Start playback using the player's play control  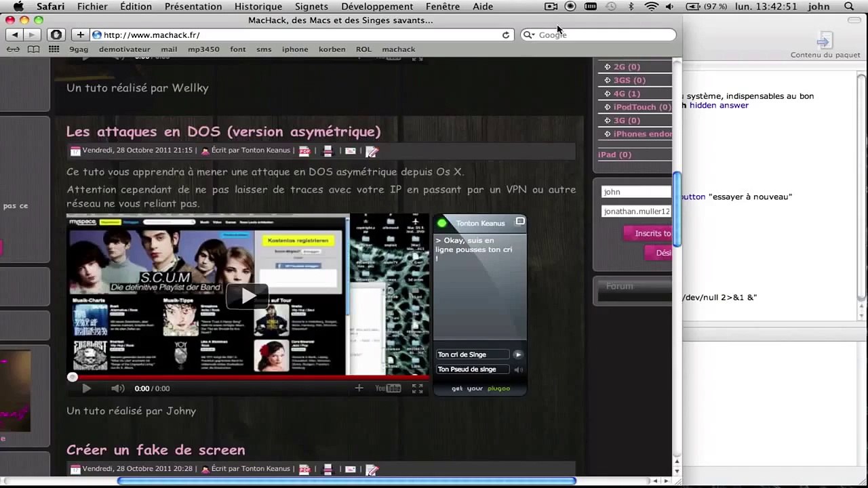86,388
